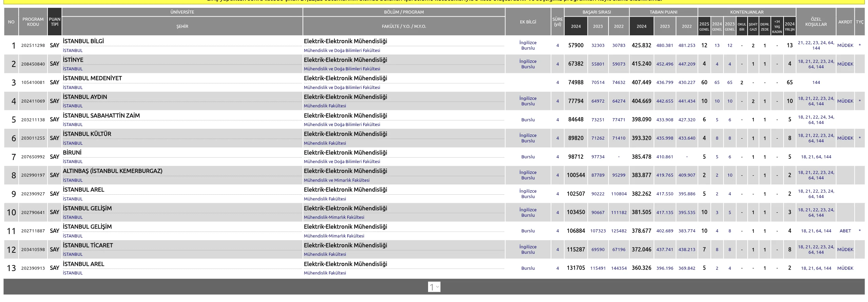Screen dimensions: 868x302
Task: Open İSTANBUL MEDENİYET university link
Action: point(92,78)
